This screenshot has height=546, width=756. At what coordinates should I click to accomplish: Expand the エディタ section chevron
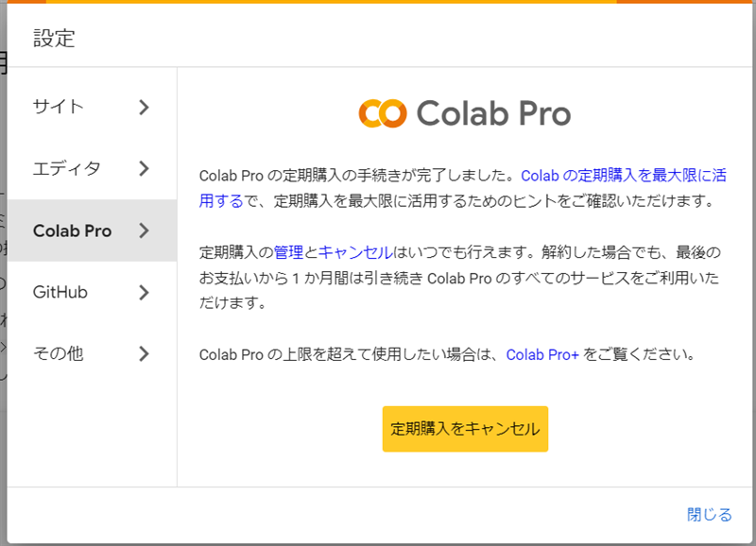coord(144,168)
